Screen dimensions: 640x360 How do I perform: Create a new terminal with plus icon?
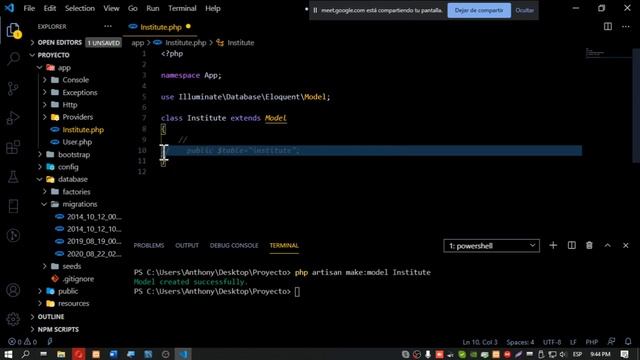[553, 245]
